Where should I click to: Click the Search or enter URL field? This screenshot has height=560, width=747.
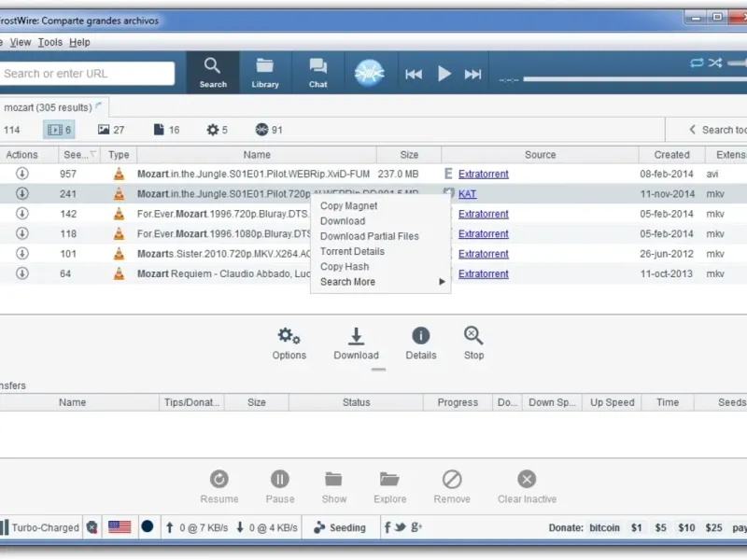[x=87, y=74]
